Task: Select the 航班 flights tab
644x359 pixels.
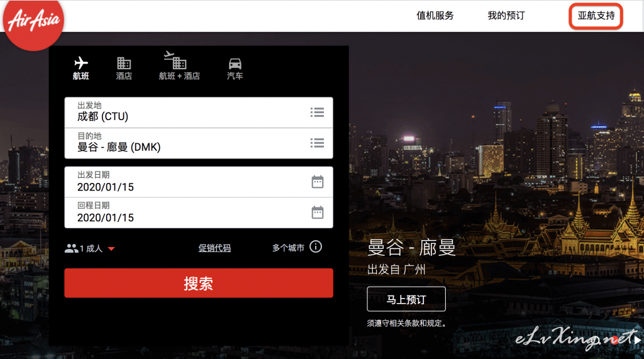Action: pyautogui.click(x=81, y=68)
